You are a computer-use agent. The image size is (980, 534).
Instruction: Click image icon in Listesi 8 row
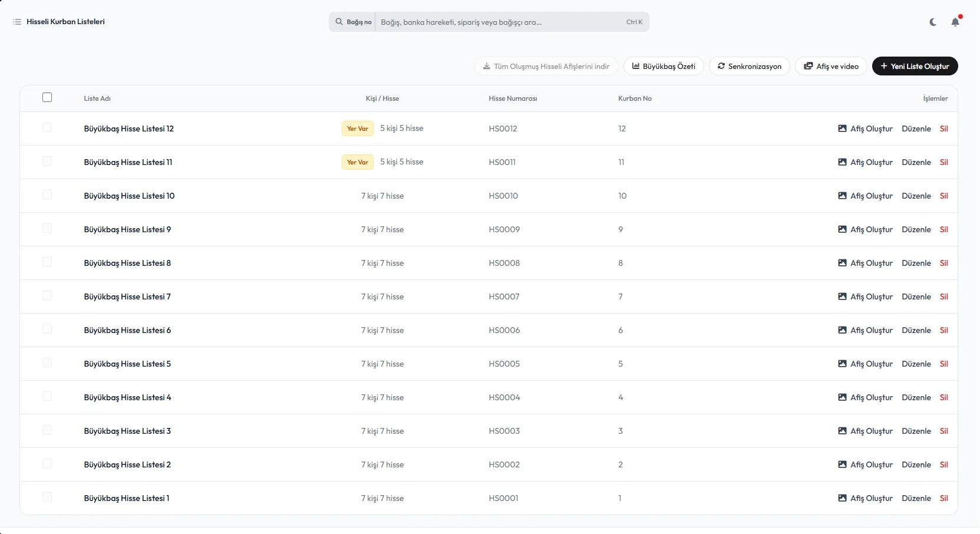[x=843, y=263]
